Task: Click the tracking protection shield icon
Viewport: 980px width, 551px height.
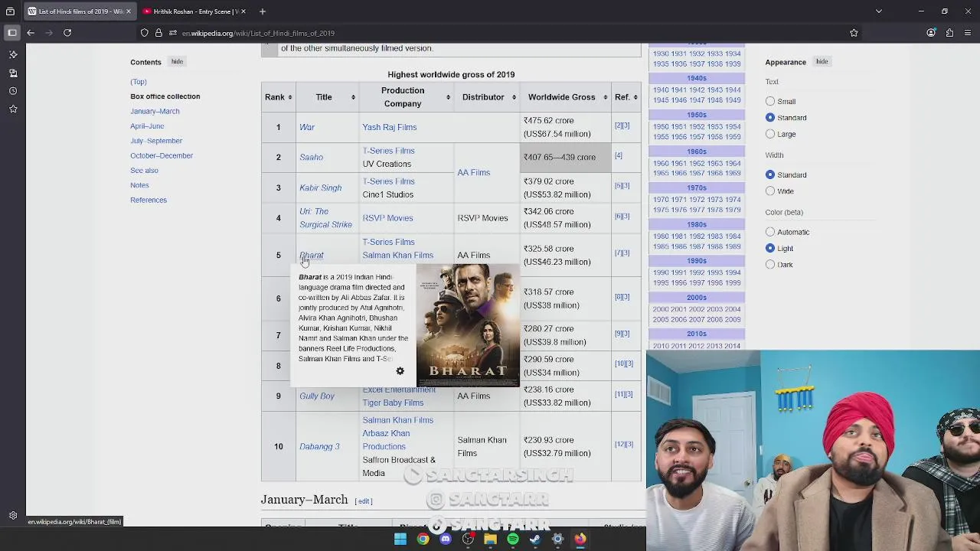Action: pos(144,33)
